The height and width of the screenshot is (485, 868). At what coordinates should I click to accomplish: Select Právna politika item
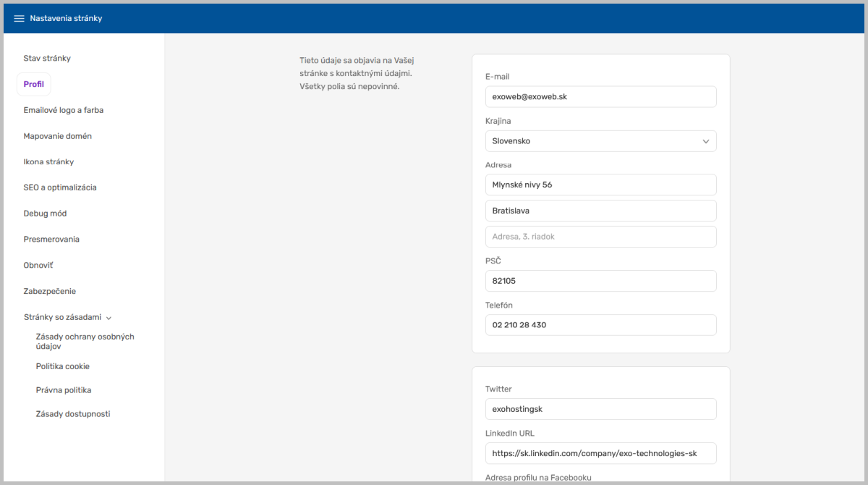click(x=64, y=390)
